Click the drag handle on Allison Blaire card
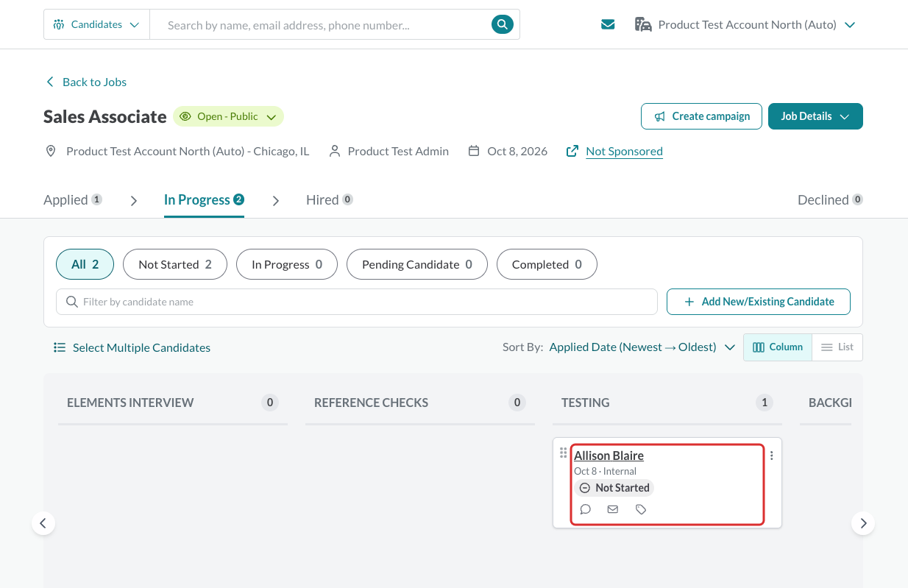The image size is (908, 588). point(564,453)
